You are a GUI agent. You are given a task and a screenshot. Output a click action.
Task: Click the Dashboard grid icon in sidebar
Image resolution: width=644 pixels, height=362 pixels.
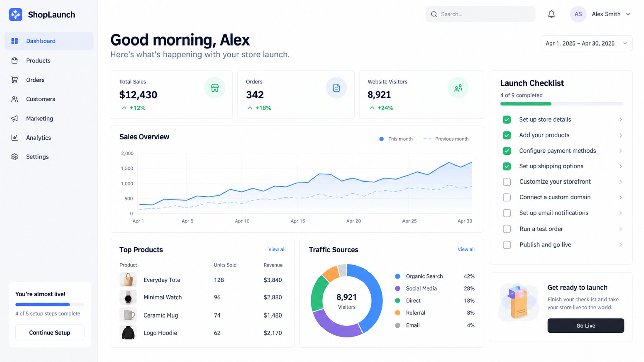pos(15,41)
